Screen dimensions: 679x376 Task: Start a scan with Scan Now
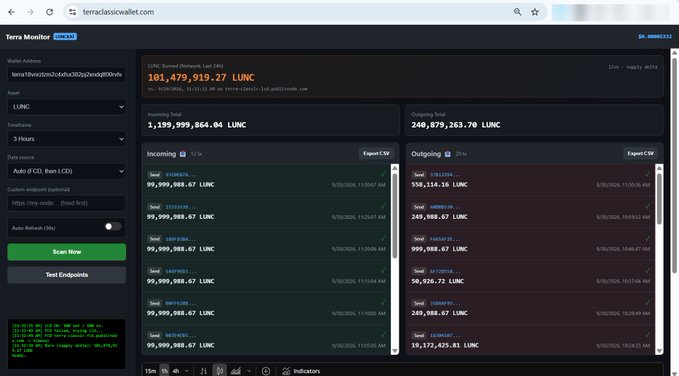(67, 252)
